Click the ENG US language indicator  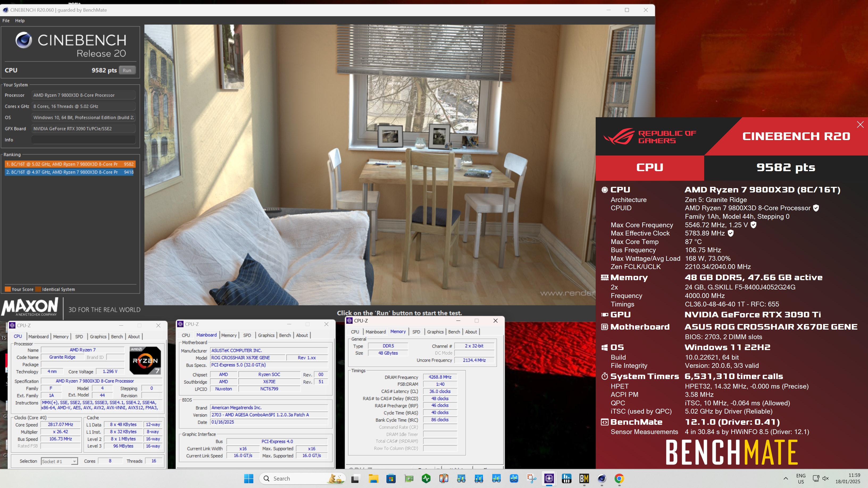[x=801, y=479]
